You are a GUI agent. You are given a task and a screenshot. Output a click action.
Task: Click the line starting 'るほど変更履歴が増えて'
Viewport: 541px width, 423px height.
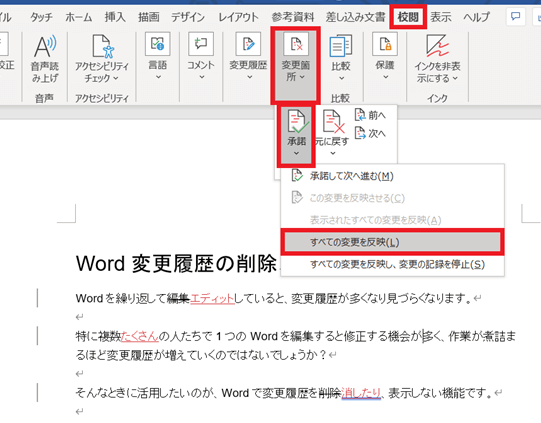(x=201, y=355)
